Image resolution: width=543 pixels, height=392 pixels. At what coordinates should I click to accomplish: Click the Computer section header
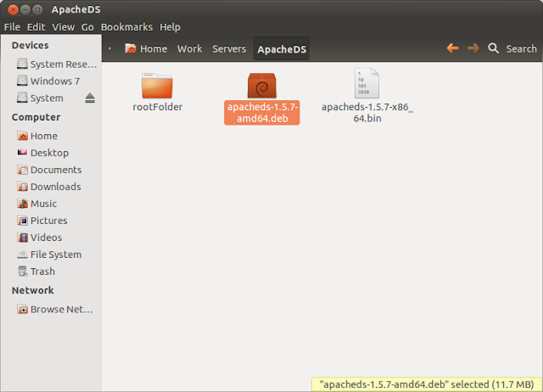tap(36, 117)
